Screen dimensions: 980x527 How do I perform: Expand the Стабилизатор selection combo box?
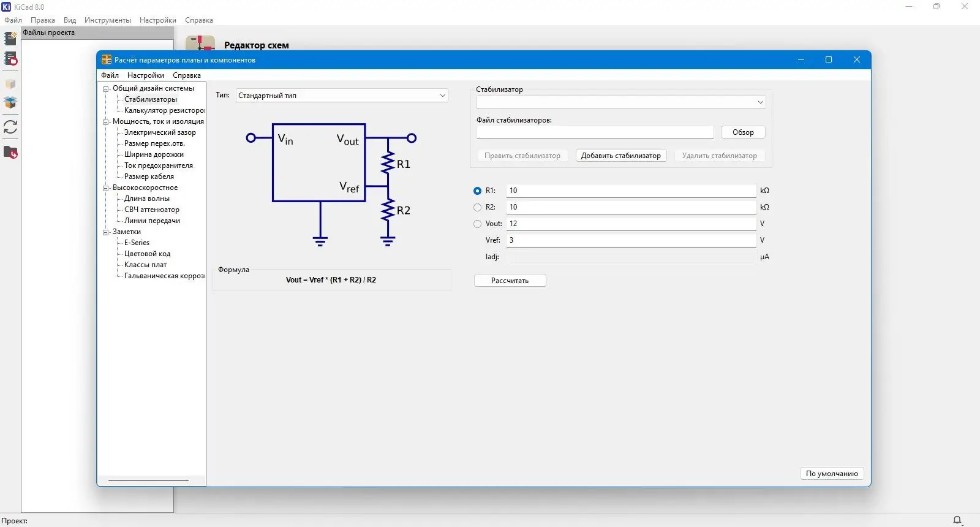(621, 102)
